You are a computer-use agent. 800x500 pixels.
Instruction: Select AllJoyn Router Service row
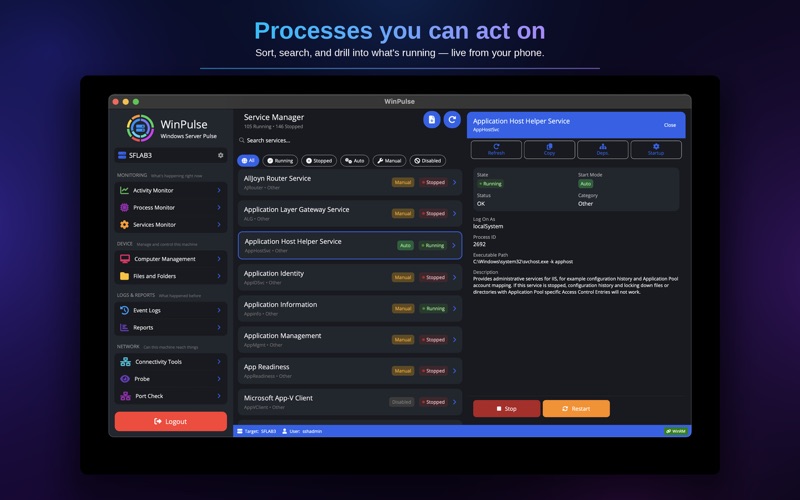pyautogui.click(x=349, y=182)
